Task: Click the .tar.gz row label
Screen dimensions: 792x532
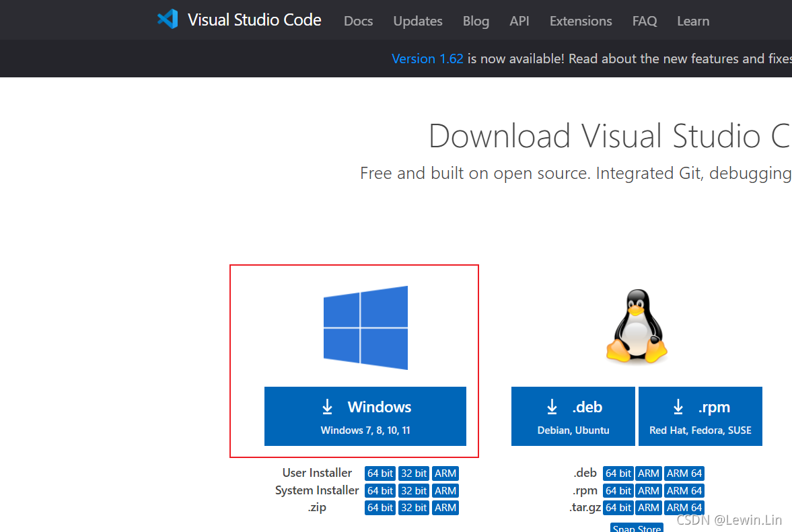Action: pos(585,507)
